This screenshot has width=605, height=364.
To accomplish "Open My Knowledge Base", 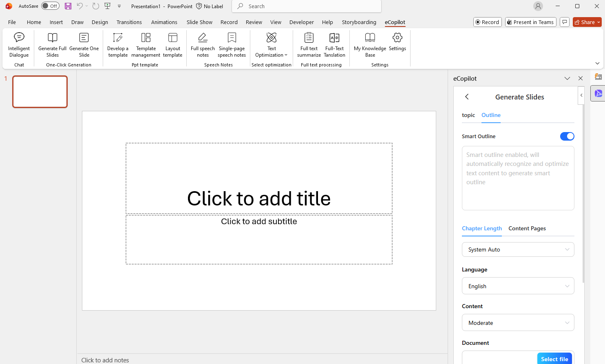I will pos(369,45).
